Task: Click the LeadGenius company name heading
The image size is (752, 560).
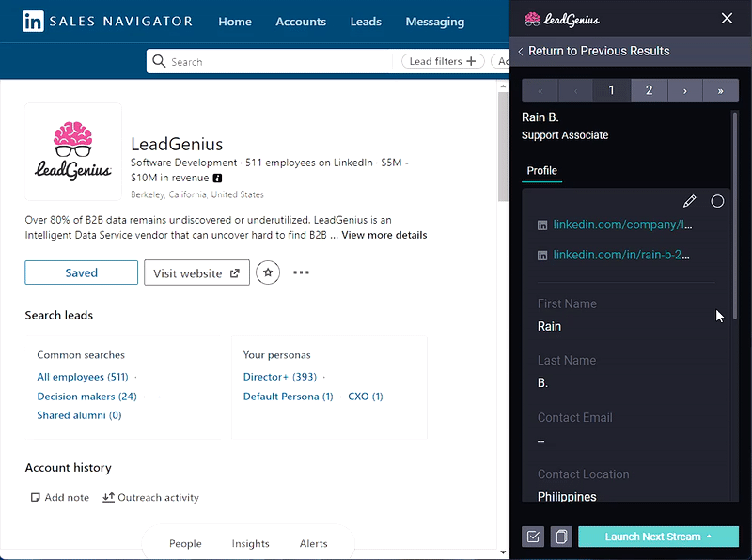Action: tap(177, 144)
